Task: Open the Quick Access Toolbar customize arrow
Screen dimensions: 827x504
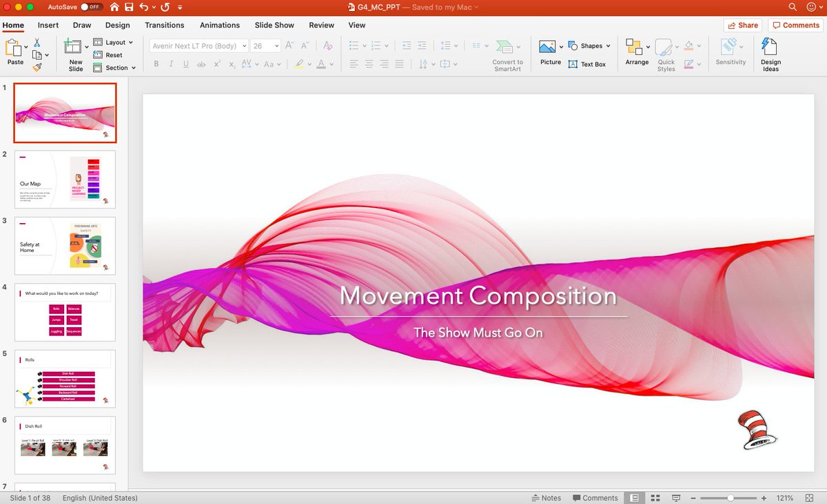Action: 180,8
